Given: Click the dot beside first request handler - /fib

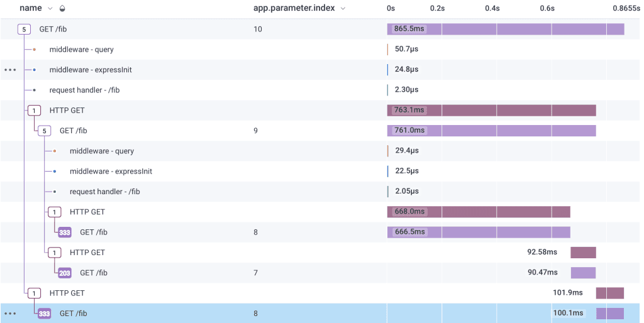Looking at the screenshot, I should (34, 90).
